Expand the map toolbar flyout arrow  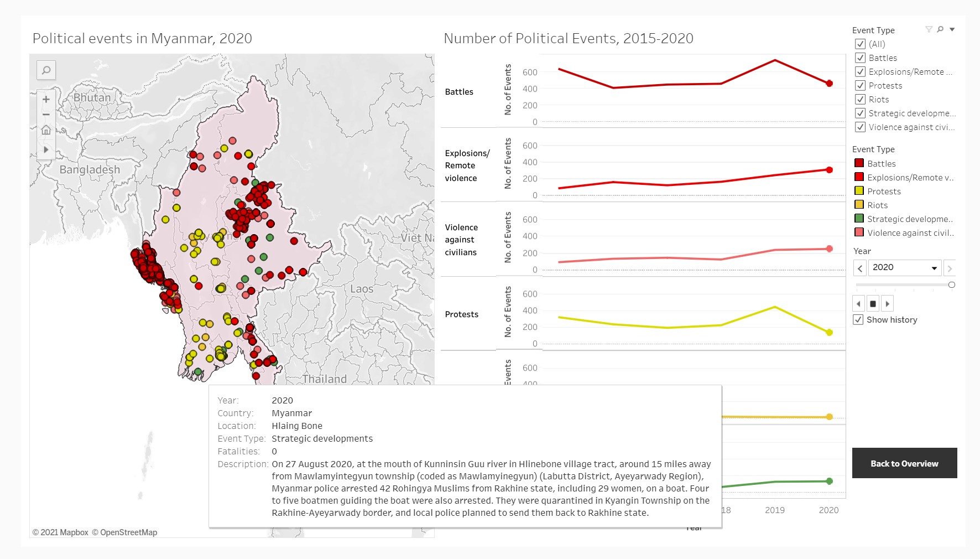(46, 149)
